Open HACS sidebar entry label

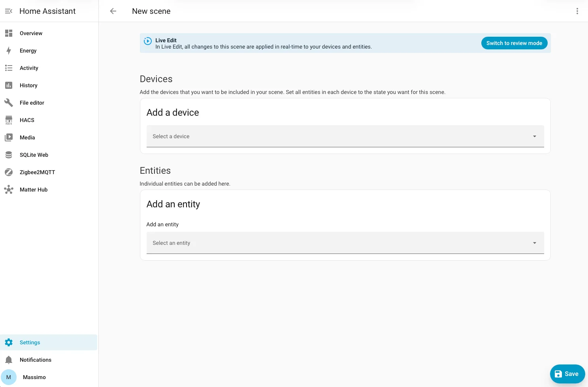tap(27, 120)
